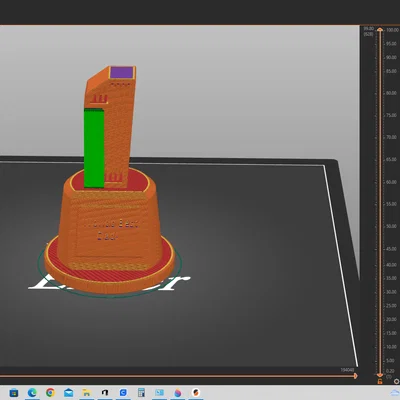Open File Explorer from the taskbar
The width and height of the screenshot is (400, 400).
coord(87,393)
